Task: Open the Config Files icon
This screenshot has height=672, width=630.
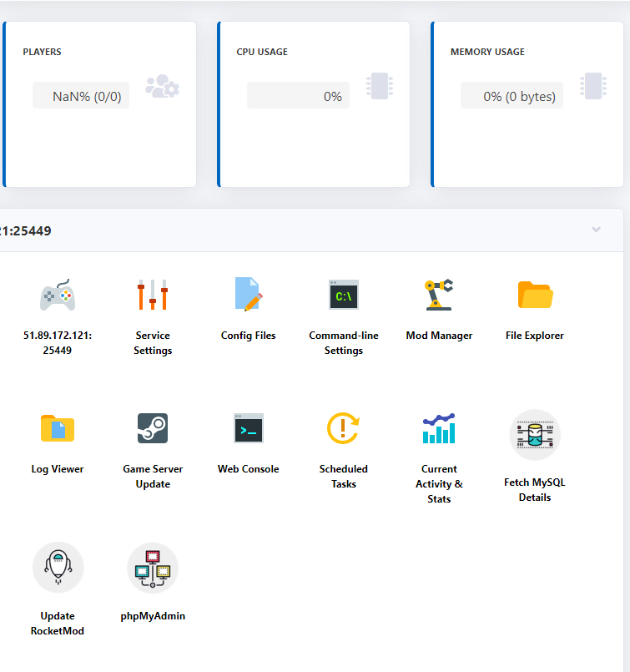Action: point(248,295)
